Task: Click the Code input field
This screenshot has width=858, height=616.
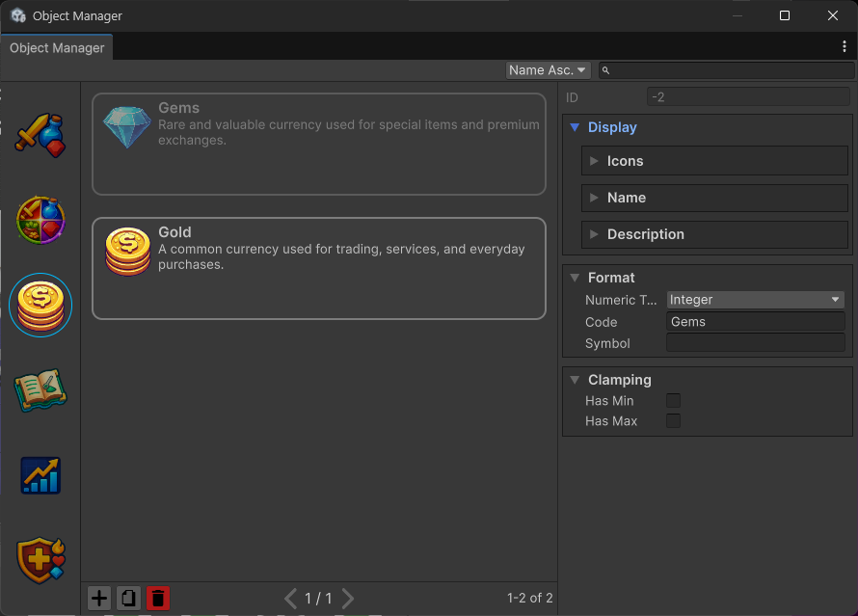Action: click(755, 322)
